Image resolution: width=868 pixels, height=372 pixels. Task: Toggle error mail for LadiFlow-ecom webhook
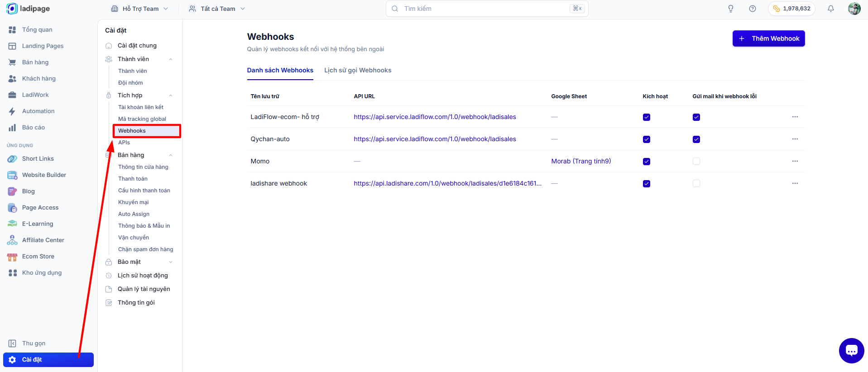[x=696, y=117]
